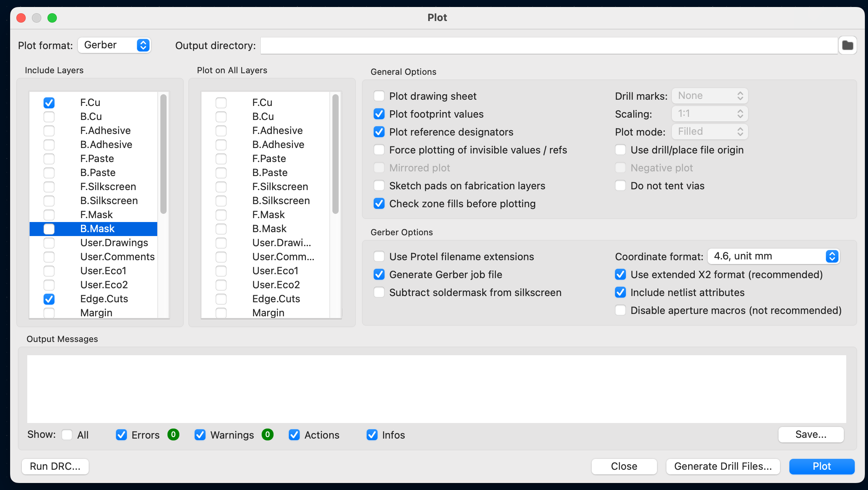Click the blue Plot button
The height and width of the screenshot is (490, 868).
[821, 466]
